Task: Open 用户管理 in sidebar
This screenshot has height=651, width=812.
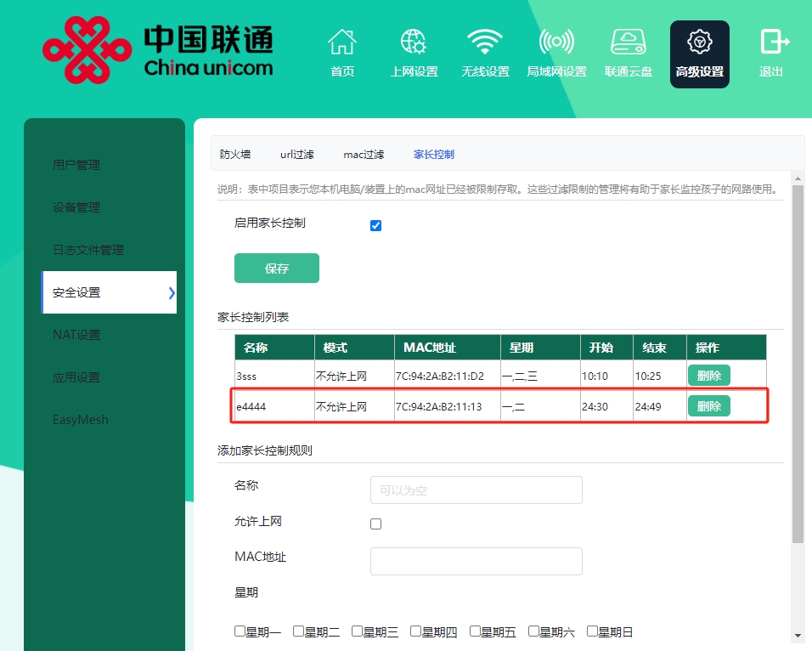Action: pos(76,165)
